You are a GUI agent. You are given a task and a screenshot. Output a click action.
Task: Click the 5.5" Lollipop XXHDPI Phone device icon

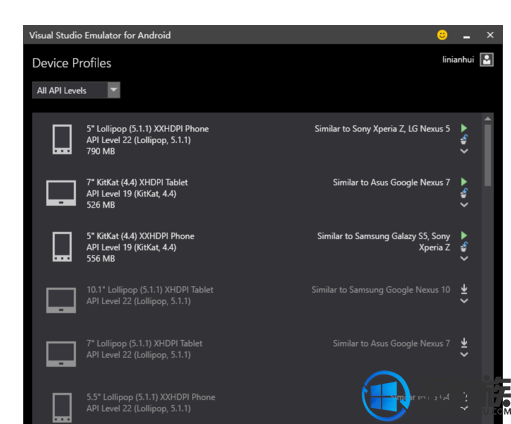[x=62, y=408]
